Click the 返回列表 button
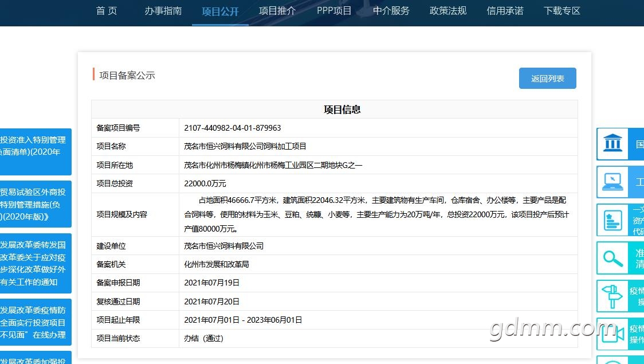This screenshot has width=644, height=364. click(x=548, y=78)
